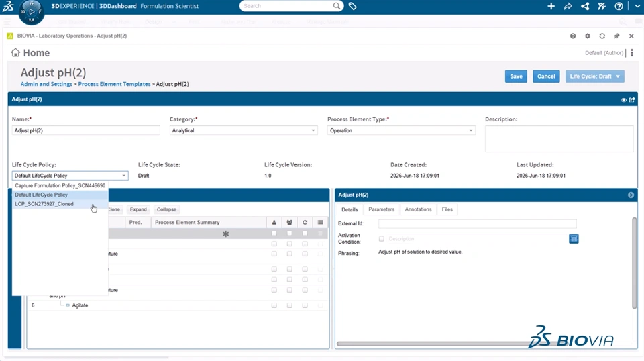Switch to the Annotations tab

coord(418,209)
